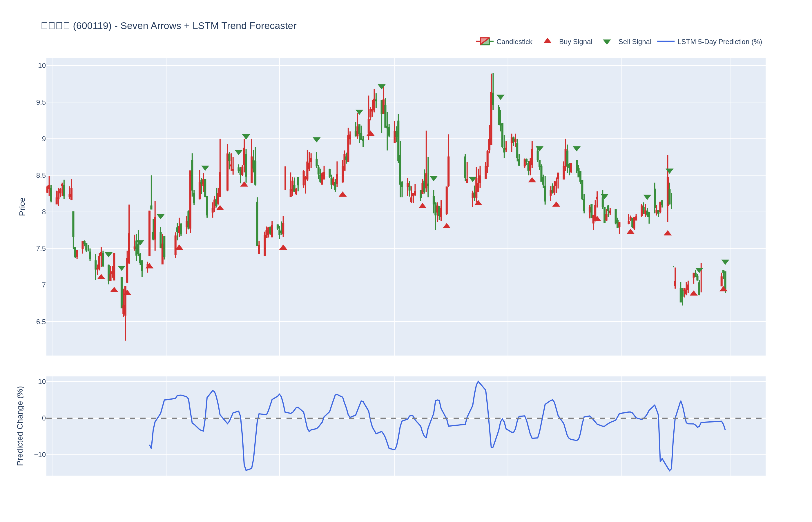Click the Candlestick legend box icon
This screenshot has height=522, width=812.
tap(485, 41)
